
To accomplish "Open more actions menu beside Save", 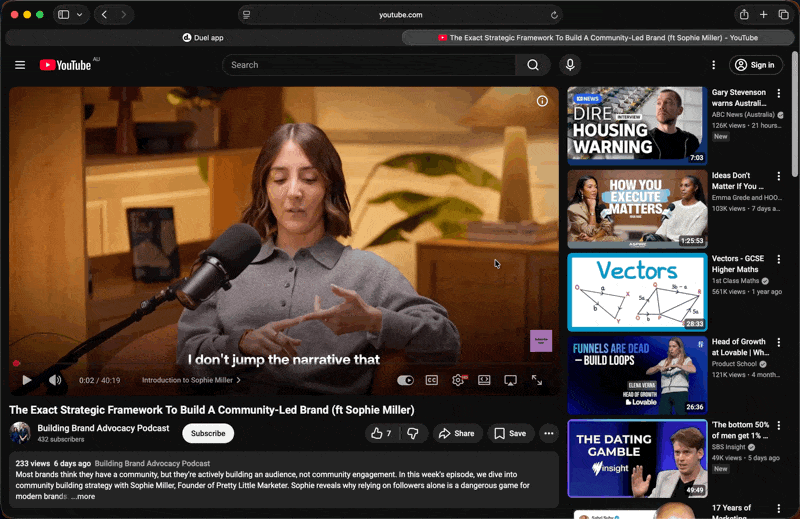I will (x=548, y=433).
